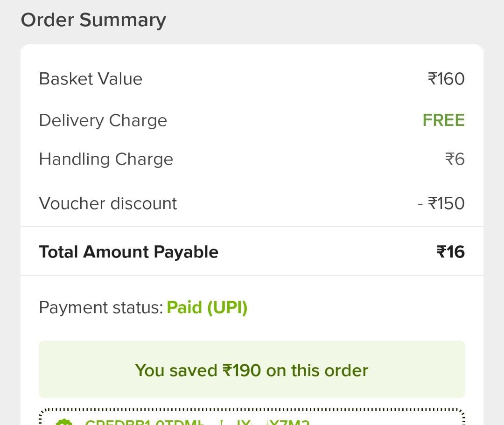
Task: Select the Basket Value label
Action: [91, 79]
